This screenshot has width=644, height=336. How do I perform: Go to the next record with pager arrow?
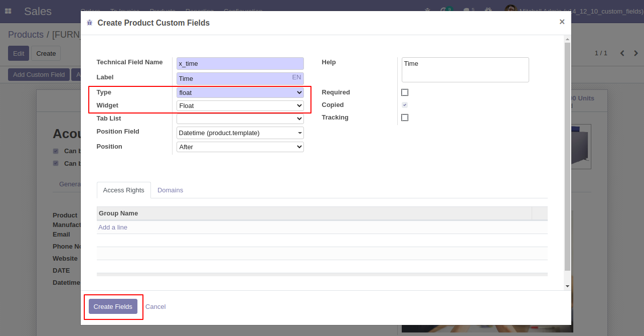(x=636, y=53)
